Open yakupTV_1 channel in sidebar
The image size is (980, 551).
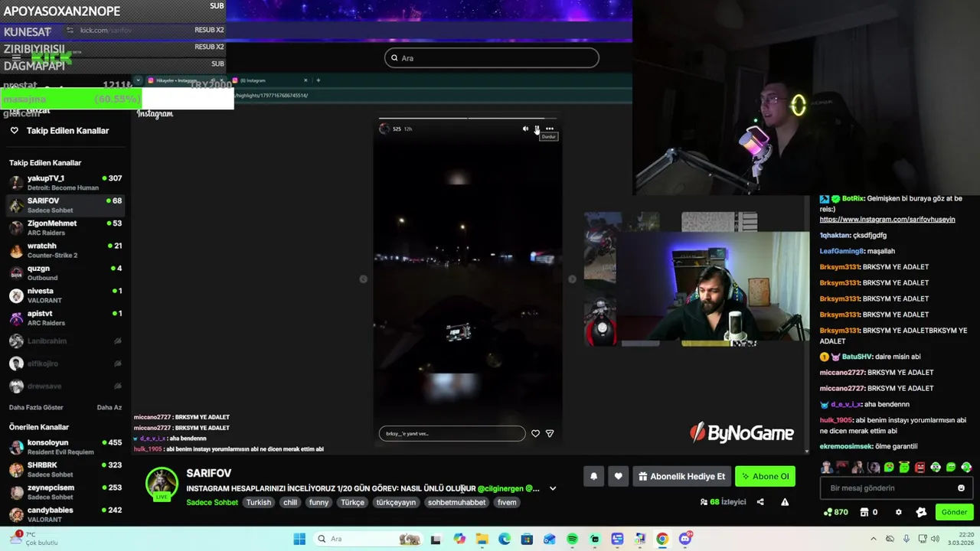65,183
